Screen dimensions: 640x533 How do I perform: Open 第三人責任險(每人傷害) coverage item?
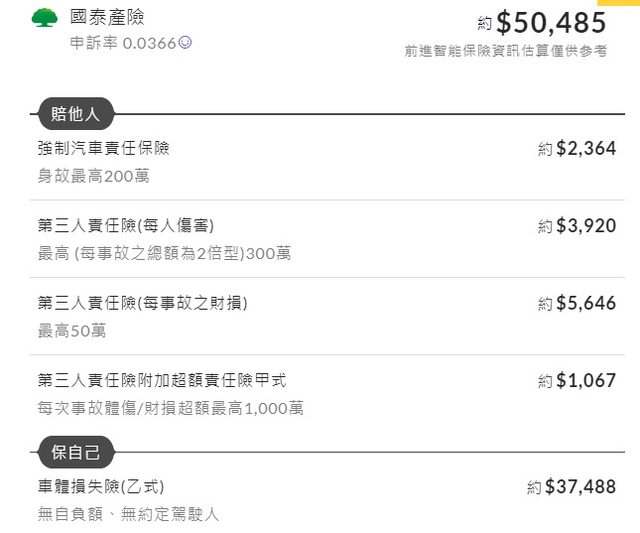[x=126, y=225]
